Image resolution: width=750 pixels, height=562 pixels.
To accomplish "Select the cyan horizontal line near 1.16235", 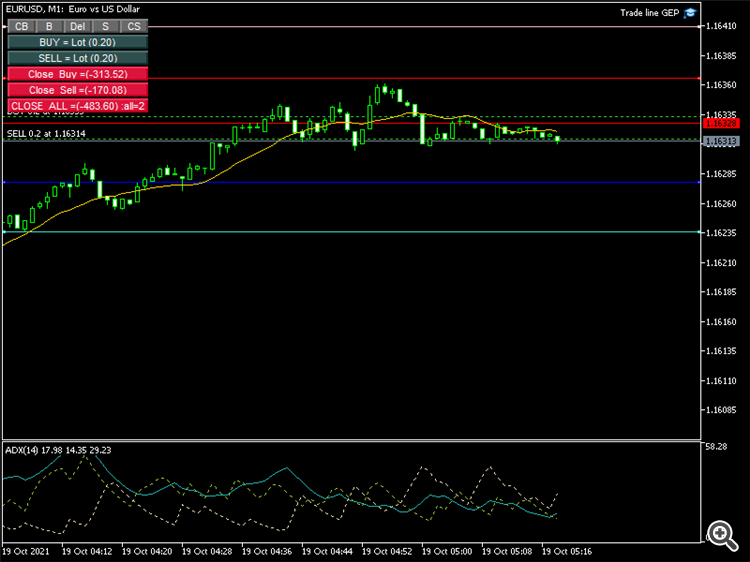I will 352,232.
